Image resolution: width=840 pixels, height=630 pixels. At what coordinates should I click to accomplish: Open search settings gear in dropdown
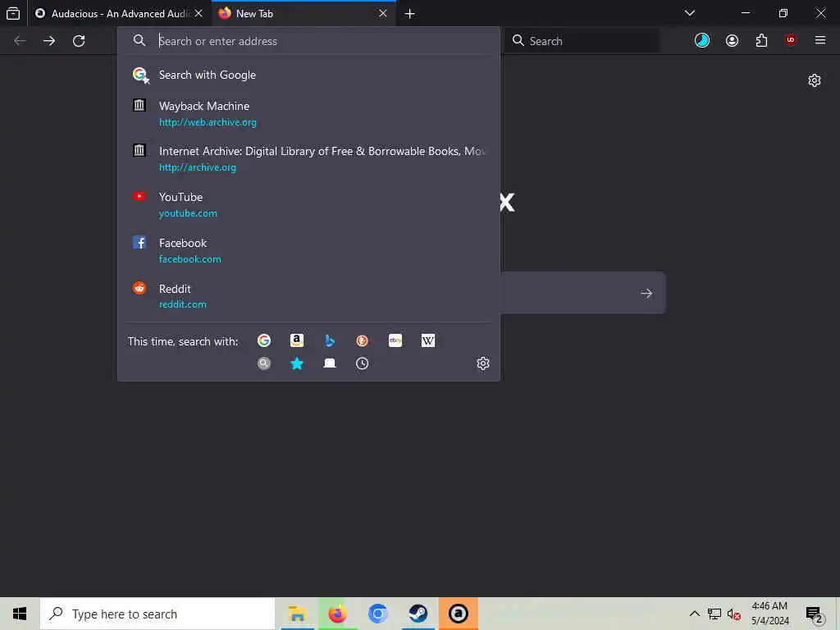coord(483,363)
